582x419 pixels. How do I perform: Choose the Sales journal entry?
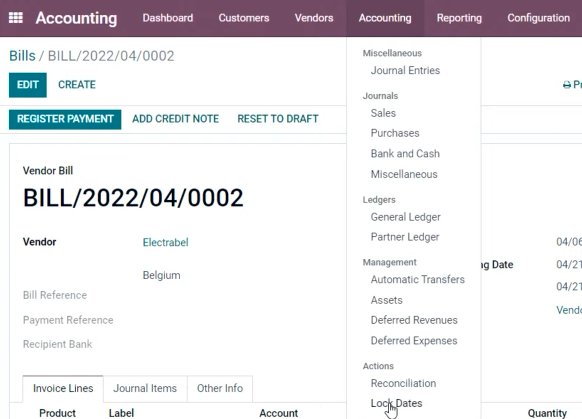[x=383, y=113]
